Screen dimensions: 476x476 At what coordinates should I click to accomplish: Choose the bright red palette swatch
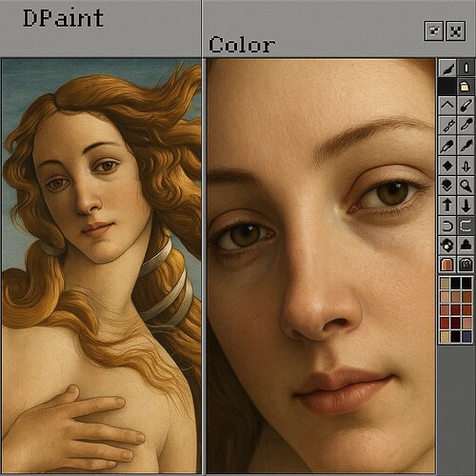[x=445, y=323]
